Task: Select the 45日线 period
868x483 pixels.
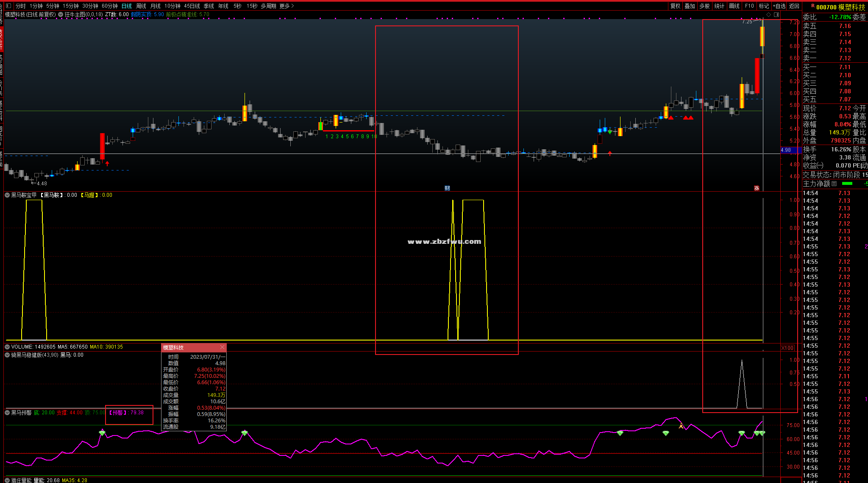Action: click(192, 6)
